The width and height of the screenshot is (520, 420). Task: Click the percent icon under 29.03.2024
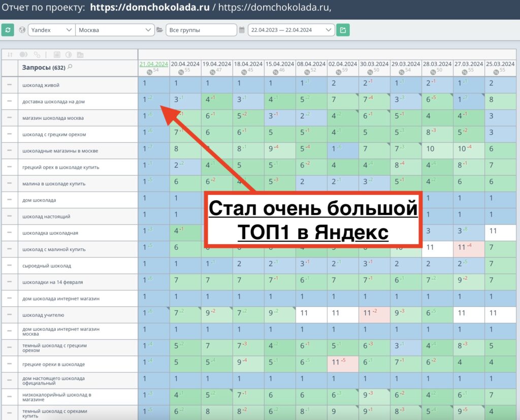tap(402, 72)
